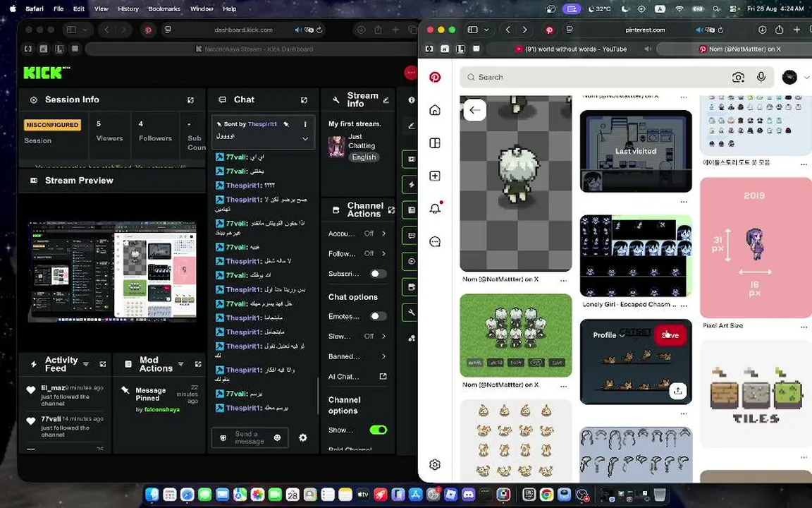
Task: Open Bookmarks menu in menu bar
Action: [164, 8]
